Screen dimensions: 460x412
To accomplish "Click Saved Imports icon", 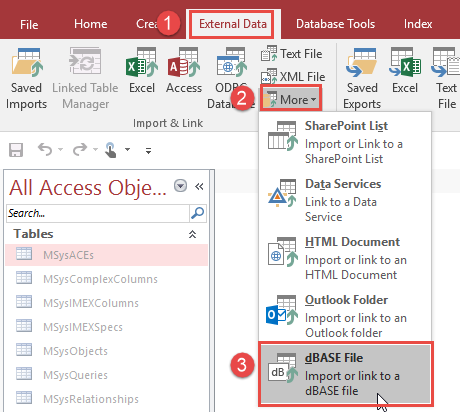I will [x=27, y=79].
